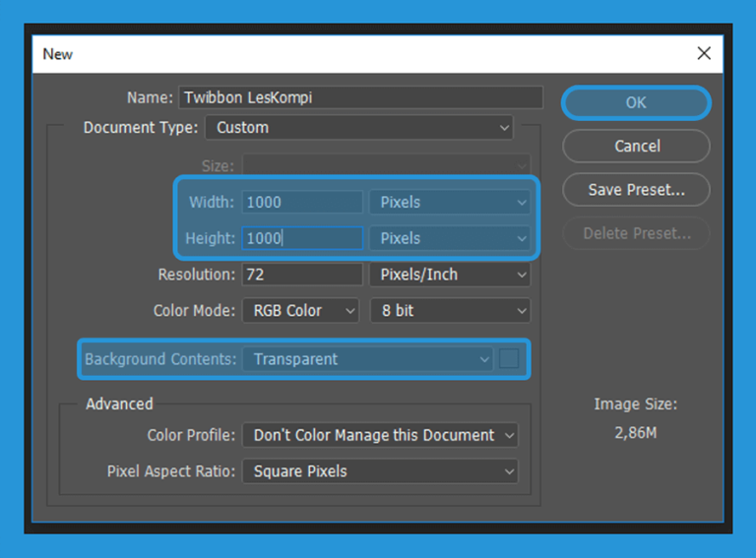756x558 pixels.
Task: Click the Cancel button
Action: pos(636,146)
